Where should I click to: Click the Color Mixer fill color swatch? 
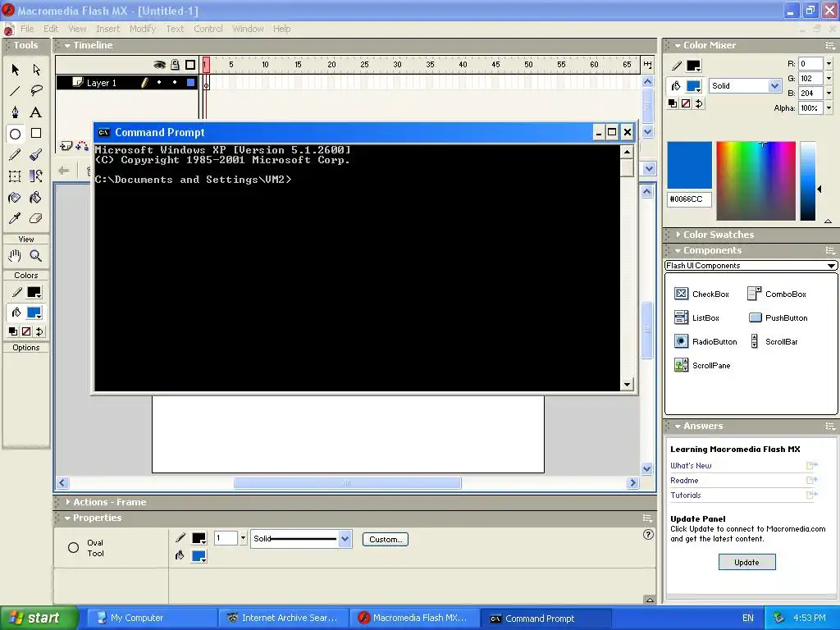tap(693, 85)
